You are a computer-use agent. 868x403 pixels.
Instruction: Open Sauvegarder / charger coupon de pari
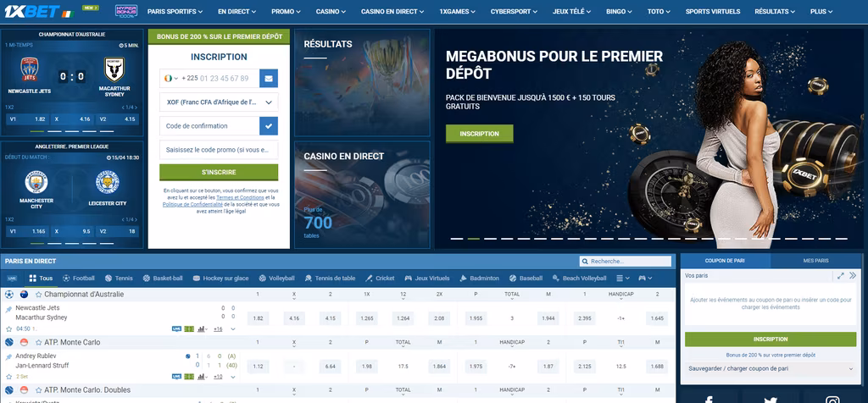(771, 368)
